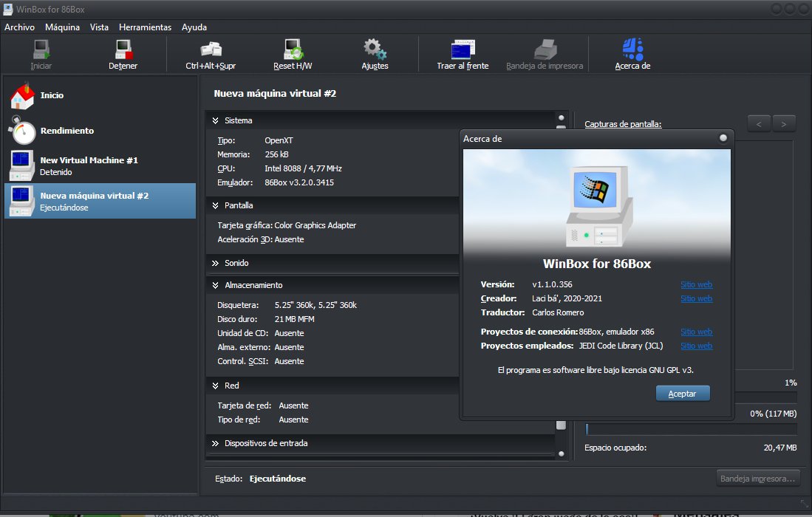The height and width of the screenshot is (517, 812).
Task: Open Acerca de toolbar icon
Action: click(632, 49)
